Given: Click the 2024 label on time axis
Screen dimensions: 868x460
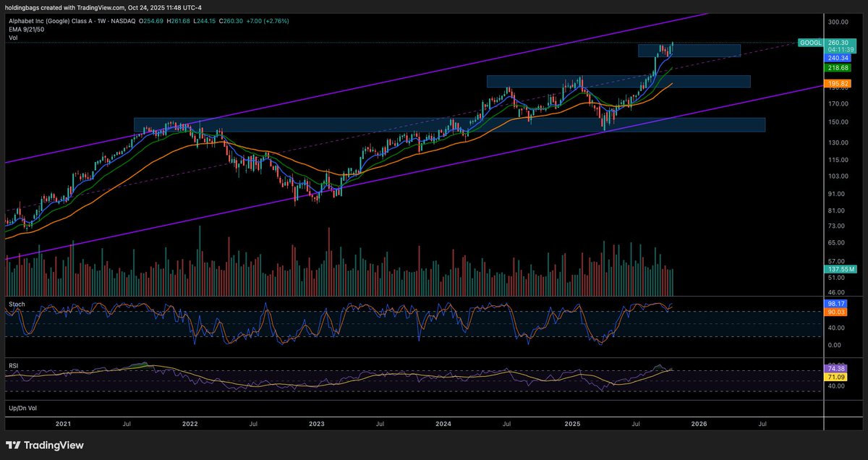Looking at the screenshot, I should tap(443, 424).
